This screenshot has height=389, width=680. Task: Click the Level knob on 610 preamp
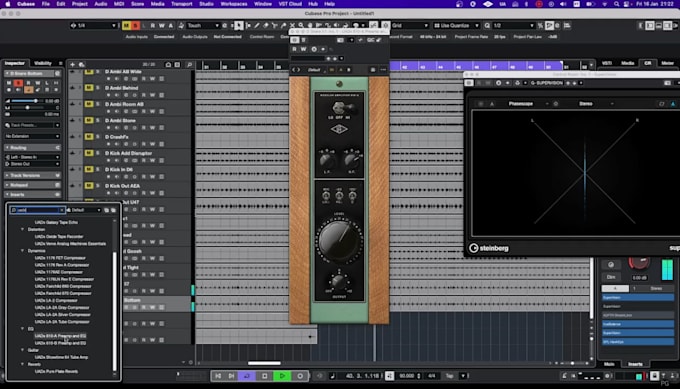coord(340,240)
